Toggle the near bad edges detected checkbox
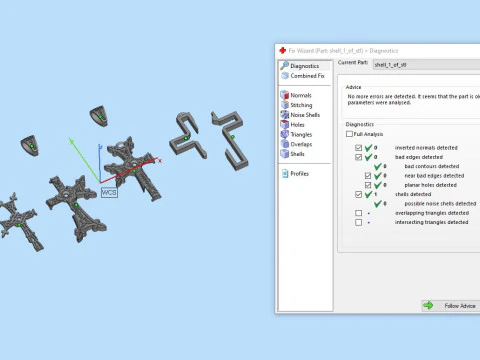Viewport: 480px width, 360px height. click(x=368, y=175)
